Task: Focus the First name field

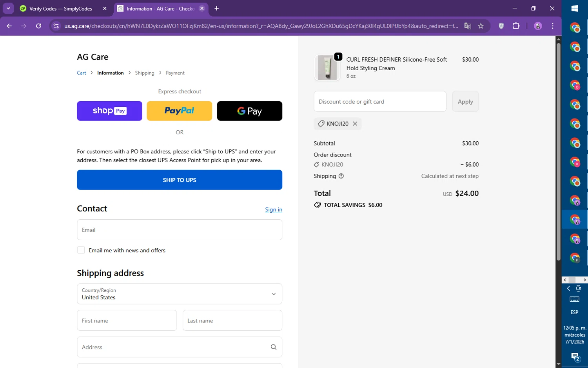Action: coord(127,321)
